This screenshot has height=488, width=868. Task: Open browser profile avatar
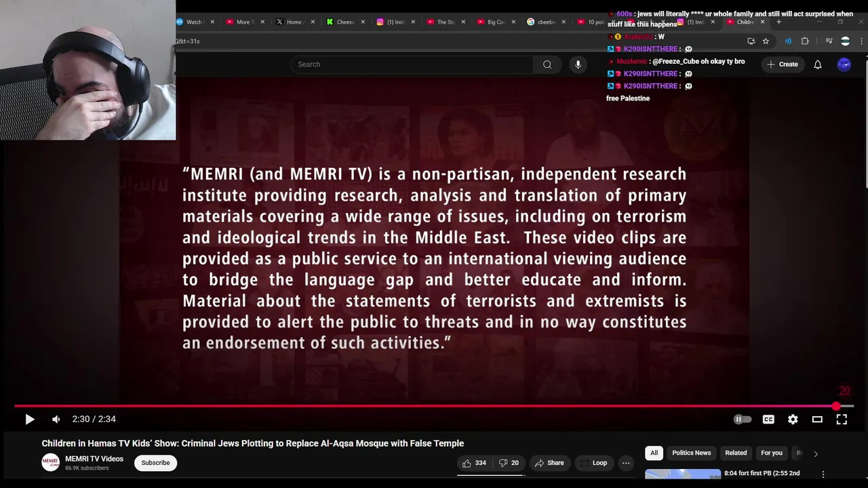click(845, 41)
